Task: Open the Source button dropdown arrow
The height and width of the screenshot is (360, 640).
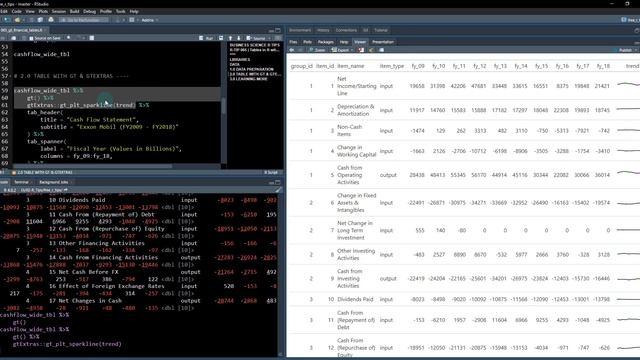Action: point(269,38)
